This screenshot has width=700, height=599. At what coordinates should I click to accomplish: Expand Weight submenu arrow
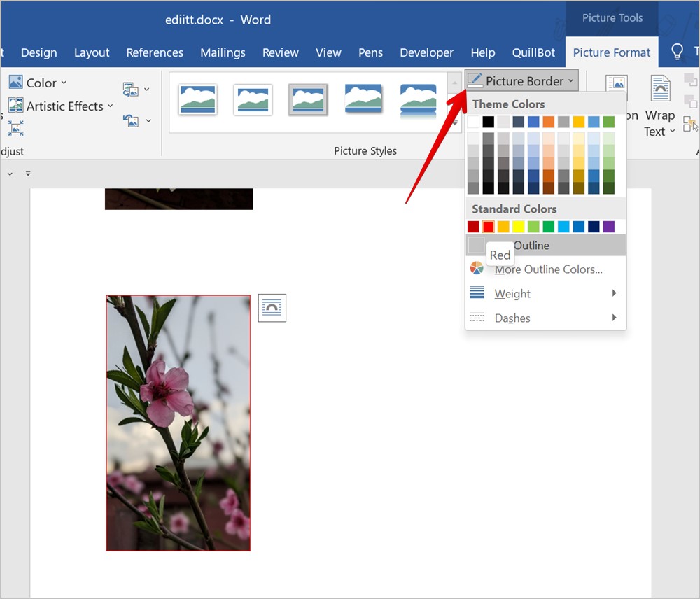[615, 293]
